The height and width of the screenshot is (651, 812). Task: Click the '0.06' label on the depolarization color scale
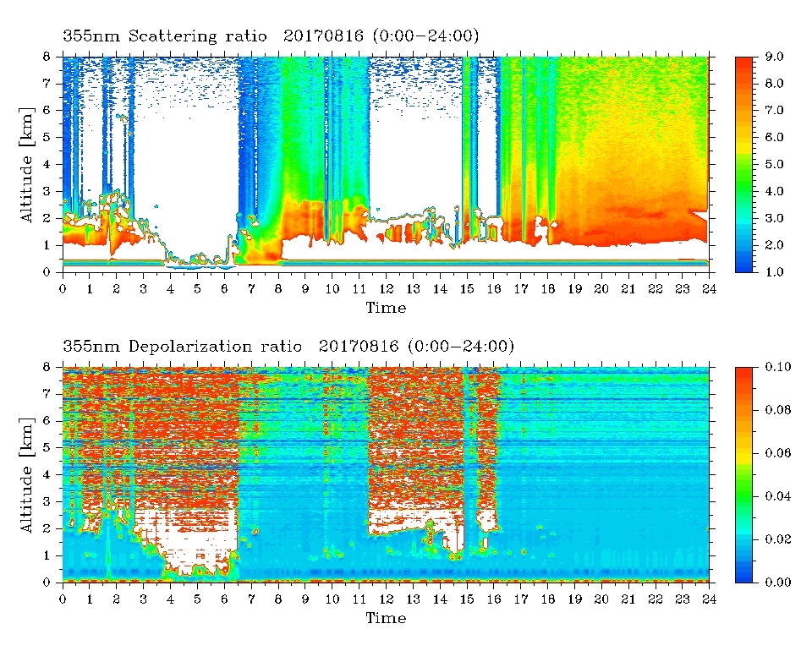778,453
